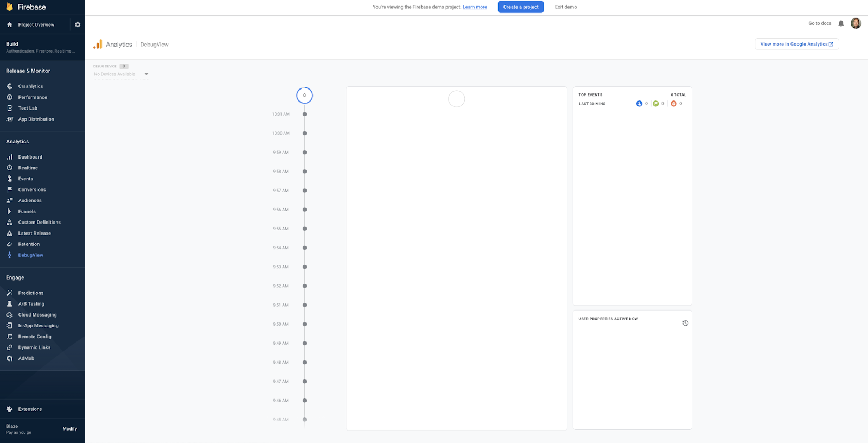The width and height of the screenshot is (868, 443).
Task: Expand the Build section
Action: pyautogui.click(x=12, y=44)
